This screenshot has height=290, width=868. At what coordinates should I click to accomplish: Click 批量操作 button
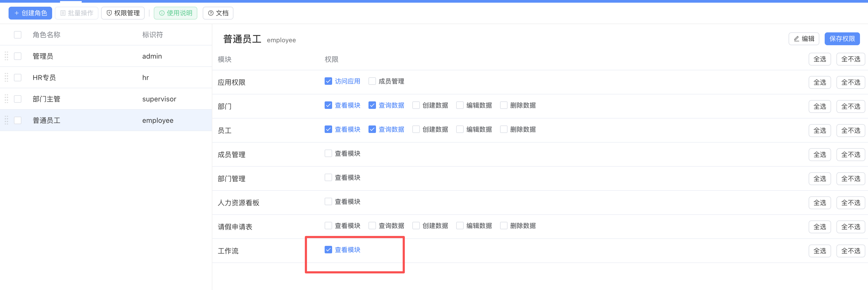77,13
